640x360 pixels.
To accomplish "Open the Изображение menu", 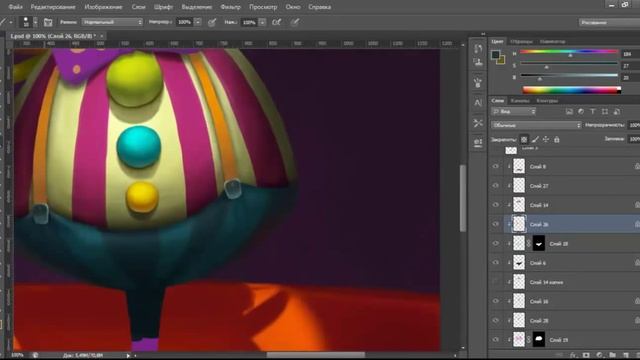I will coord(103,7).
